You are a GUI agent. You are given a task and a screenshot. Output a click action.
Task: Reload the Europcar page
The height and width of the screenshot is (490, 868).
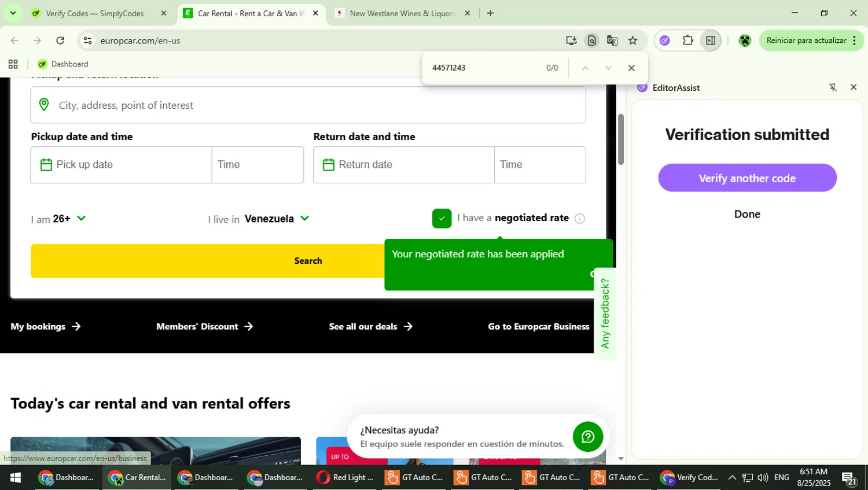[x=60, y=40]
